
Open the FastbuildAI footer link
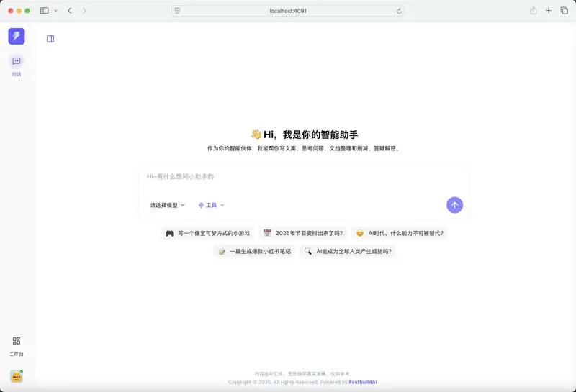tap(362, 382)
